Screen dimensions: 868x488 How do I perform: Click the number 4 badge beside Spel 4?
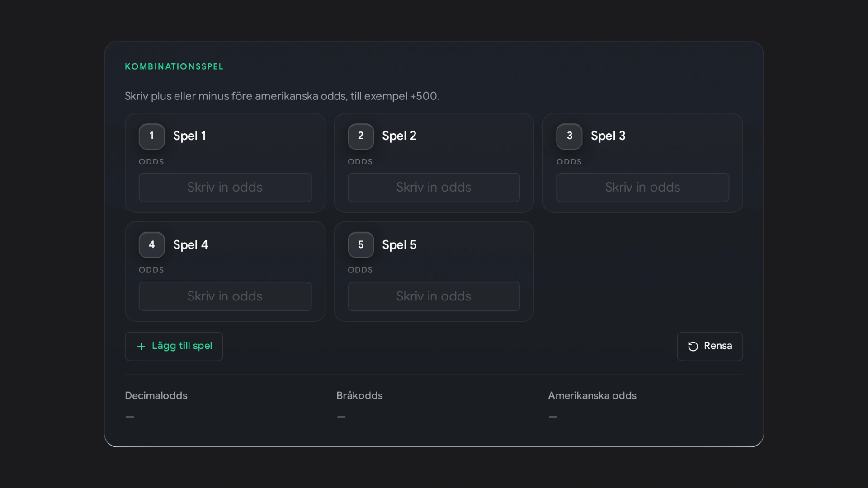coord(151,245)
